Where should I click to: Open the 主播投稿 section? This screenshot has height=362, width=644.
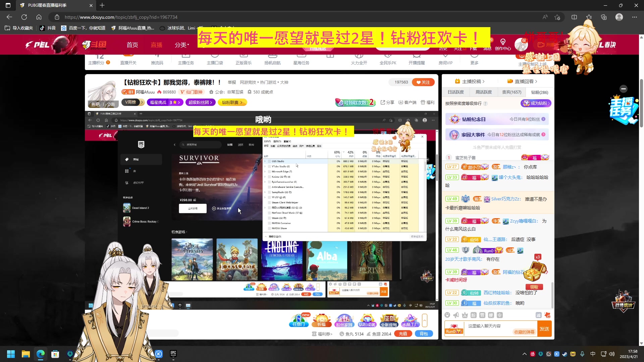[x=470, y=81]
